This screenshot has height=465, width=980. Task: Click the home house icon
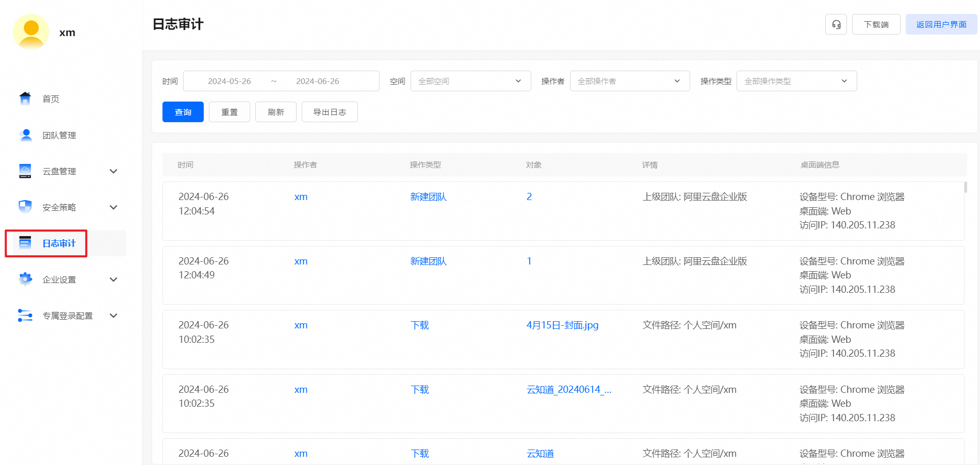point(25,98)
